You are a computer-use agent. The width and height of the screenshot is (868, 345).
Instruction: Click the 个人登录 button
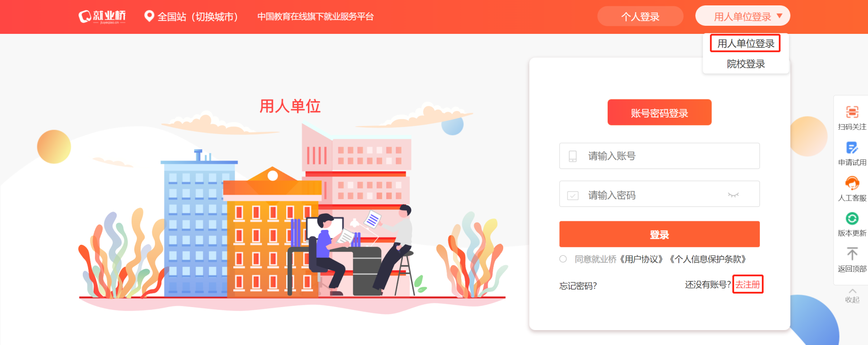click(640, 16)
